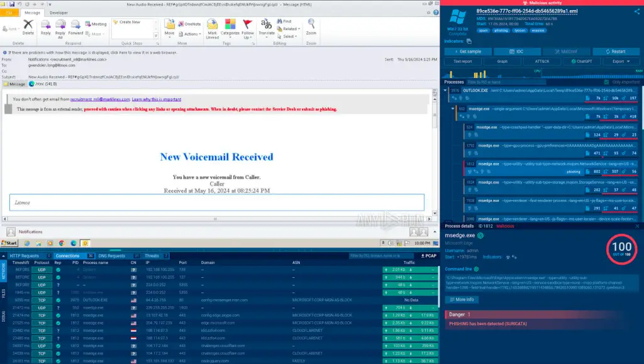Image resolution: width=644 pixels, height=364 pixels.
Task: Open the Text report
Action: (x=462, y=61)
